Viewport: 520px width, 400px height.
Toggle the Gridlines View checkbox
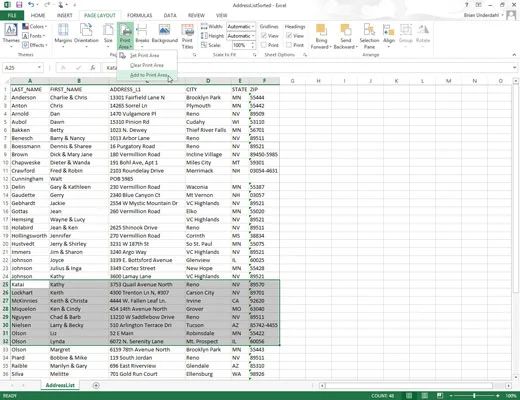coord(264,36)
